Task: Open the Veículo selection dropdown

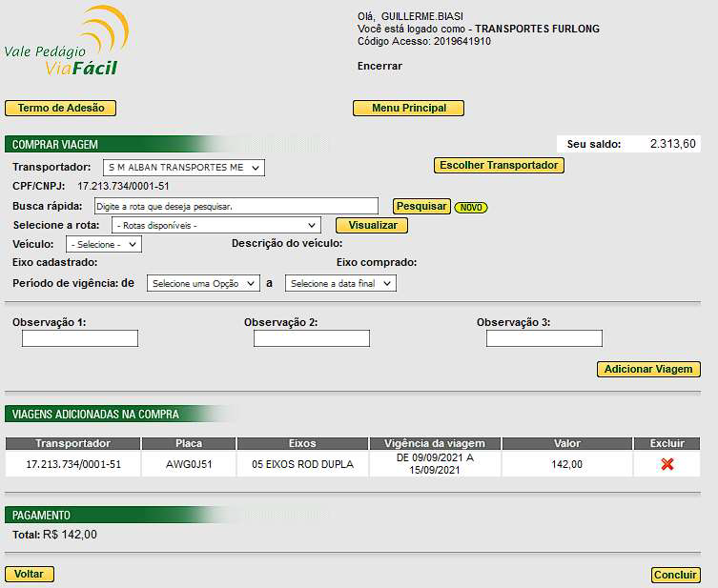Action: [x=110, y=244]
